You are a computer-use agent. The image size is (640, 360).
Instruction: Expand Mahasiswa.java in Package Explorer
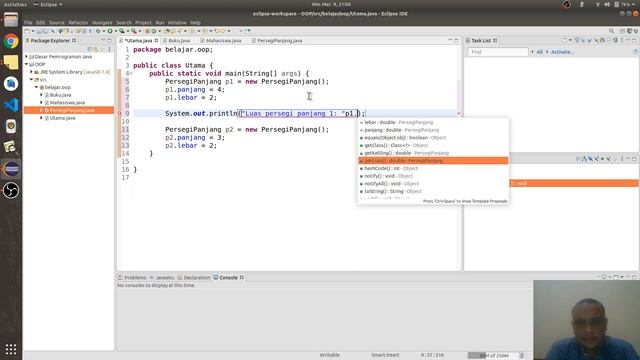[41, 102]
